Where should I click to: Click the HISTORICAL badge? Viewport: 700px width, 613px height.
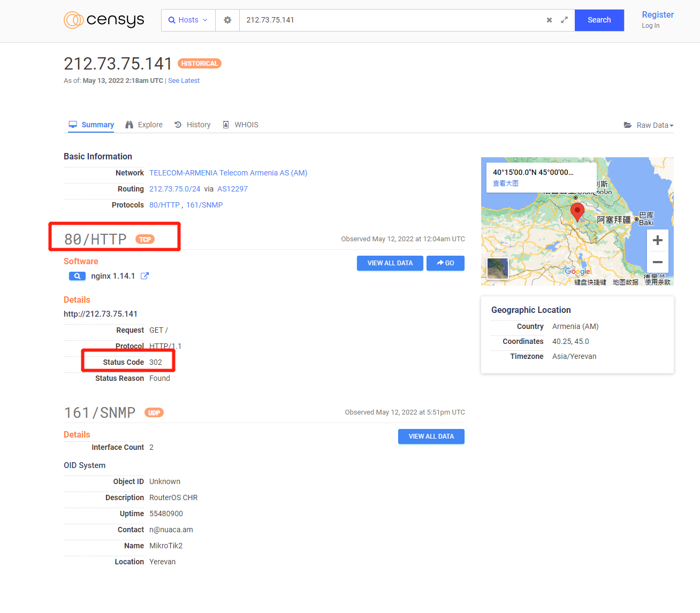199,64
